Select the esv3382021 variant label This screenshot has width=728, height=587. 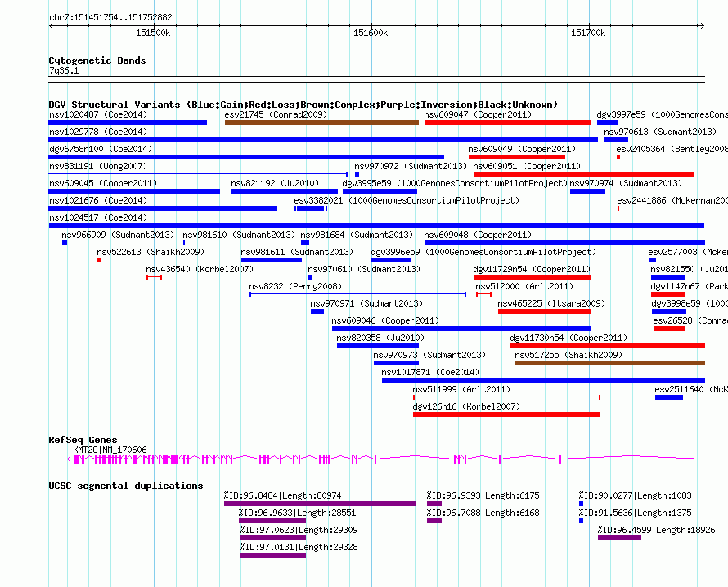click(x=407, y=200)
